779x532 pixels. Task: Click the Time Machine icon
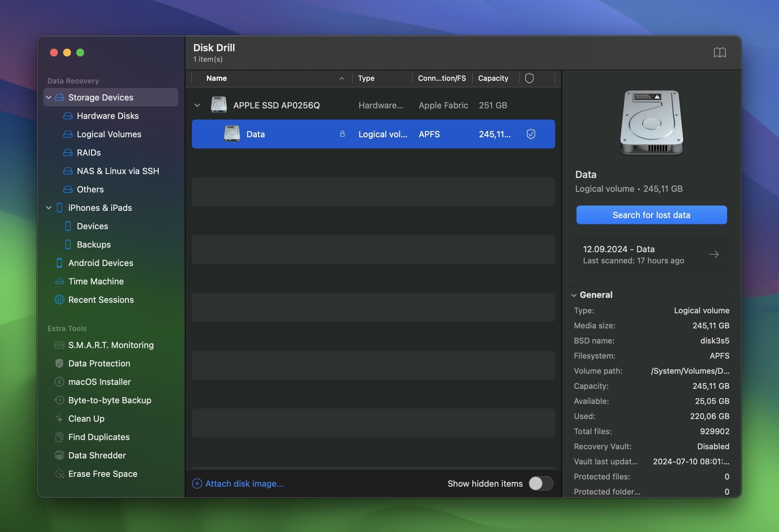[x=59, y=281]
